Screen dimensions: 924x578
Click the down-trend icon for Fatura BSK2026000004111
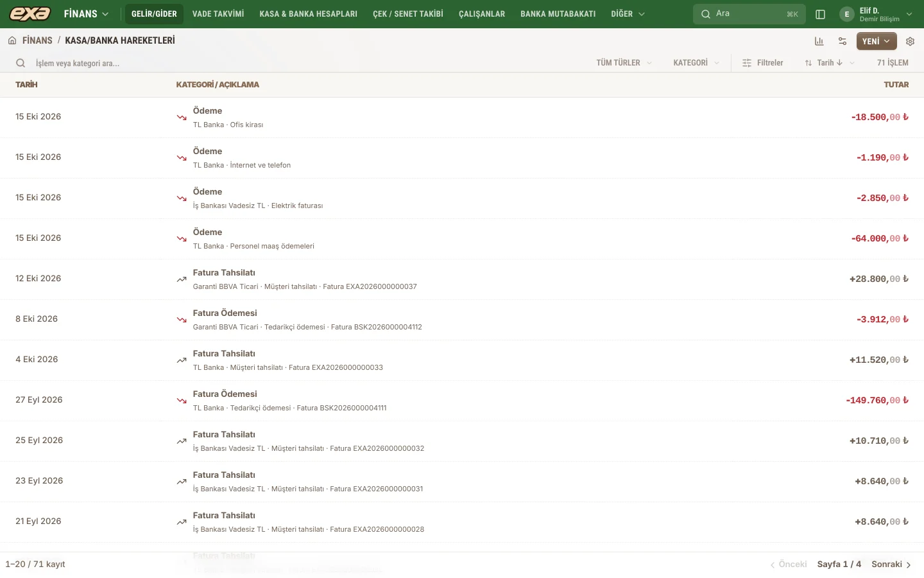[x=182, y=401]
